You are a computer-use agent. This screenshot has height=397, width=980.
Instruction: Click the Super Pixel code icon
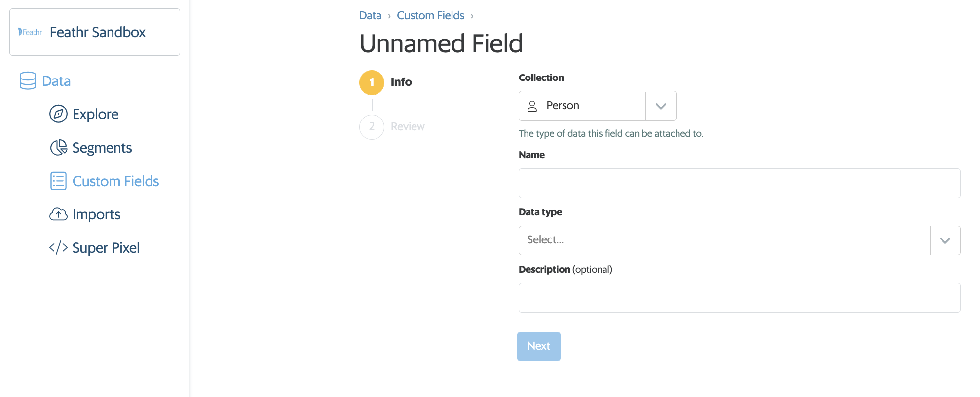point(58,248)
